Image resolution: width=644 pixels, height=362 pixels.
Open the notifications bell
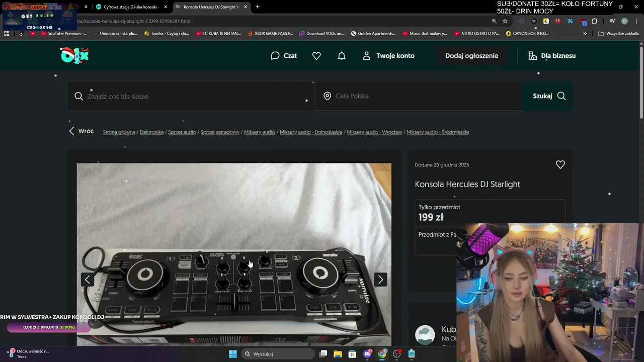coord(342,56)
